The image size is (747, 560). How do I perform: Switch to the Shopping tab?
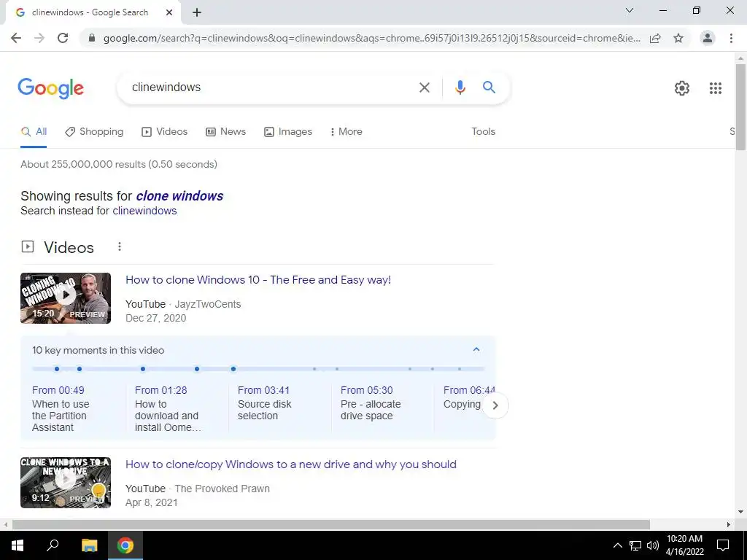coord(94,132)
